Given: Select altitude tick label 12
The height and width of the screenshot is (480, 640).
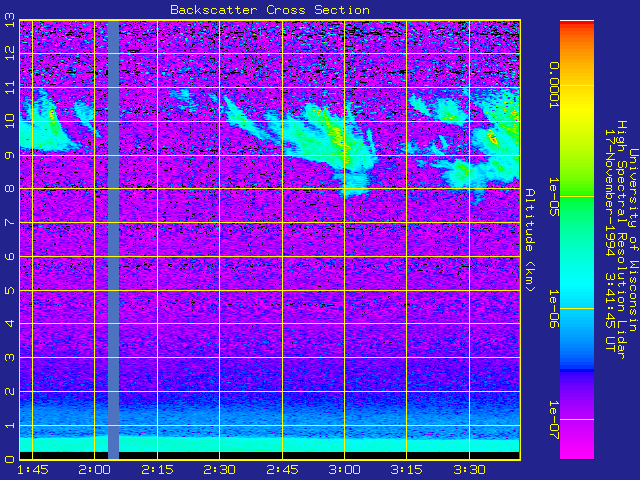Looking at the screenshot, I should tap(10, 53).
